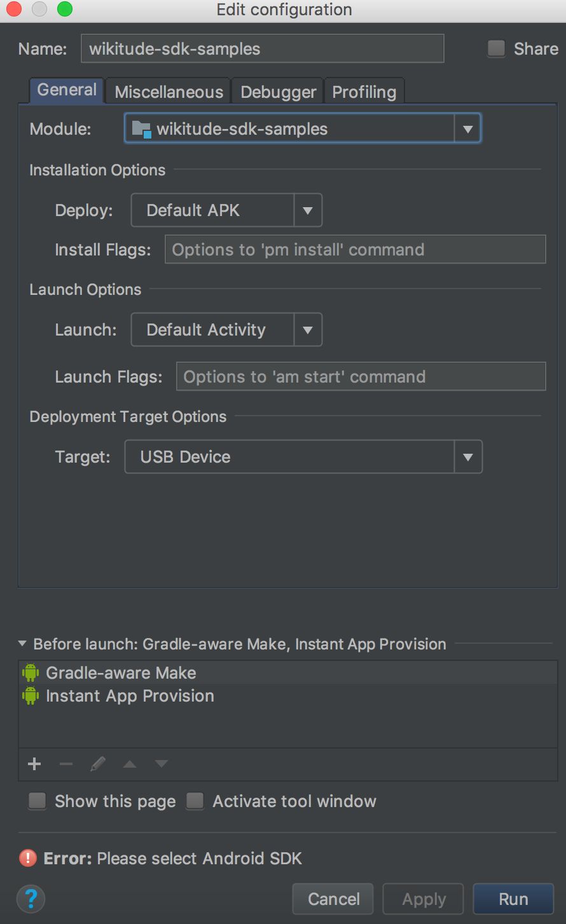Click the add before-launch task plus icon

coord(34,764)
